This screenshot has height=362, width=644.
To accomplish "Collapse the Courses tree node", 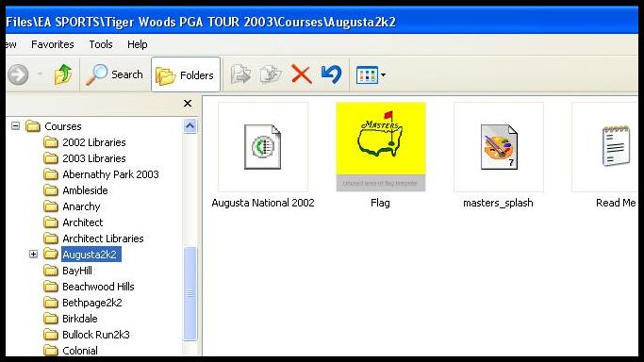I will coord(16,126).
